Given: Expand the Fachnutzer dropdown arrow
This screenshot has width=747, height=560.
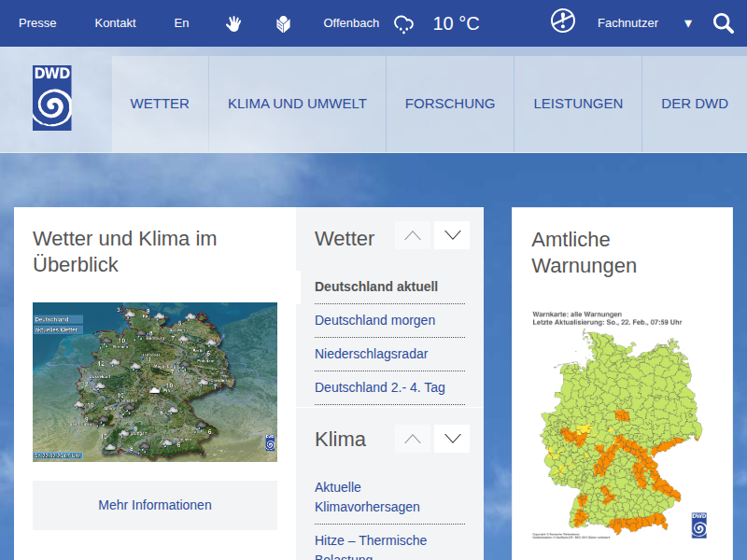Looking at the screenshot, I should (x=688, y=23).
